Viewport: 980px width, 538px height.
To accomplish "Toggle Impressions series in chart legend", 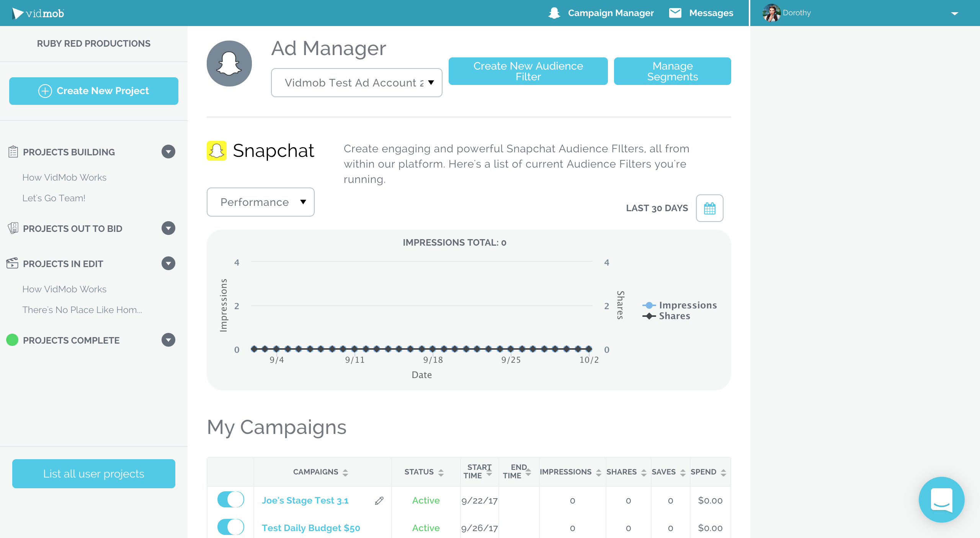I will click(679, 305).
